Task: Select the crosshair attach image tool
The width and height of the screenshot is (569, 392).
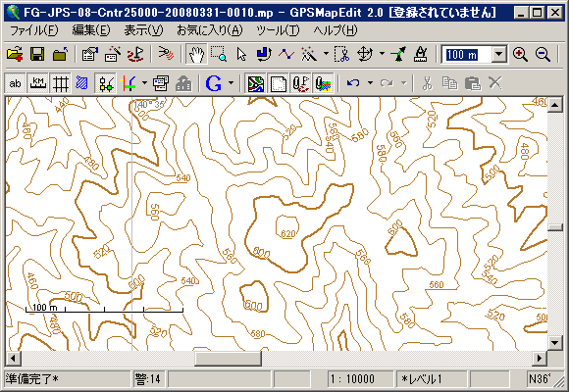Action: point(365,55)
